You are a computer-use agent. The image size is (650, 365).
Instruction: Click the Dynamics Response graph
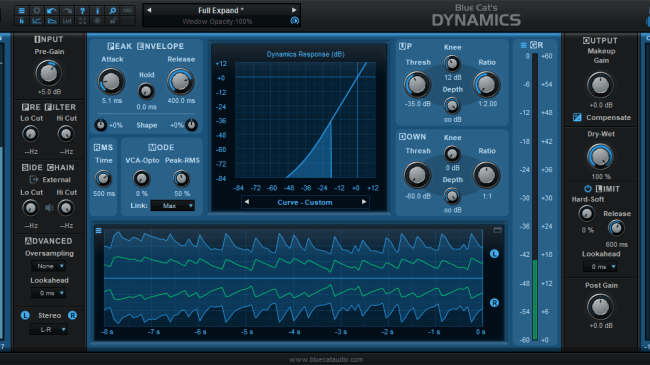[305, 120]
